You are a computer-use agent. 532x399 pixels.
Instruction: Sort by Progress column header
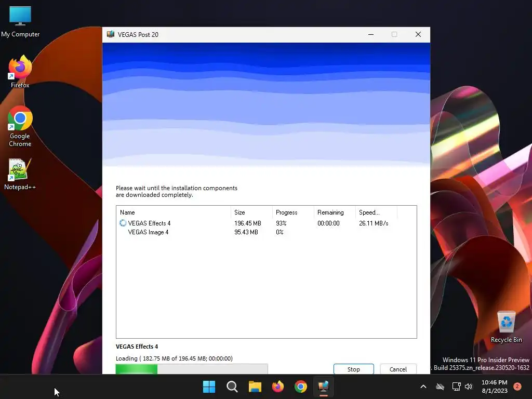pyautogui.click(x=293, y=212)
